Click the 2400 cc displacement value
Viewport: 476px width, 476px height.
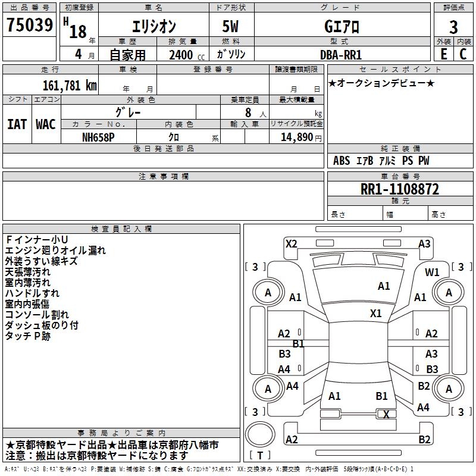click(187, 55)
